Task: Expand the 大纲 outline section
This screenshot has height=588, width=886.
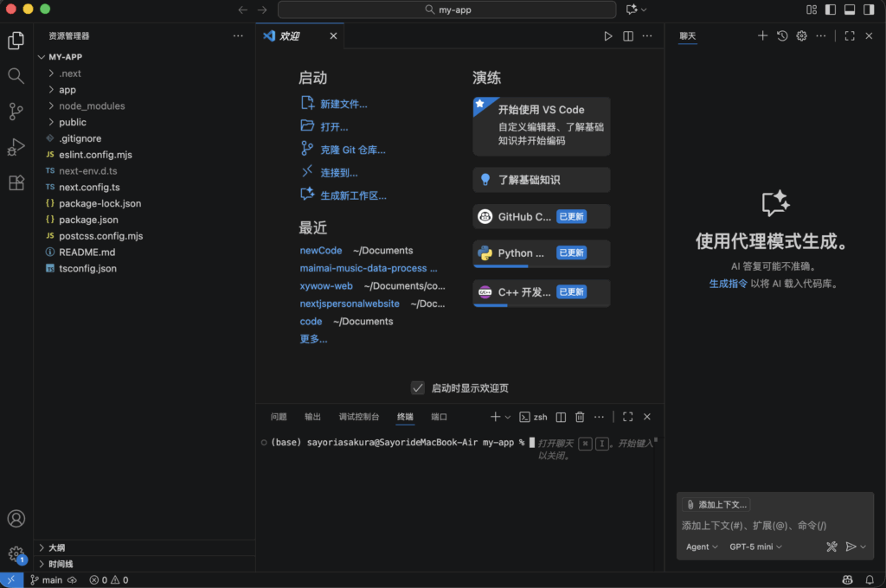Action: coord(56,547)
